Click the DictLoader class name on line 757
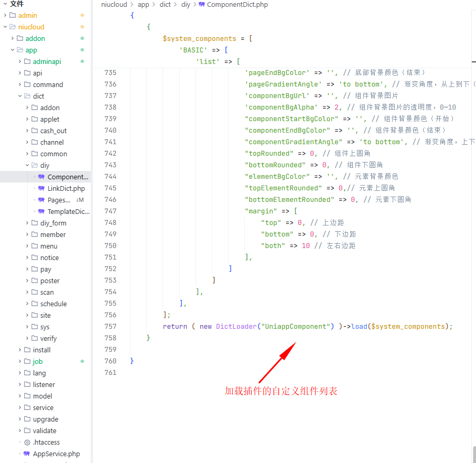476x463 pixels. pos(236,327)
